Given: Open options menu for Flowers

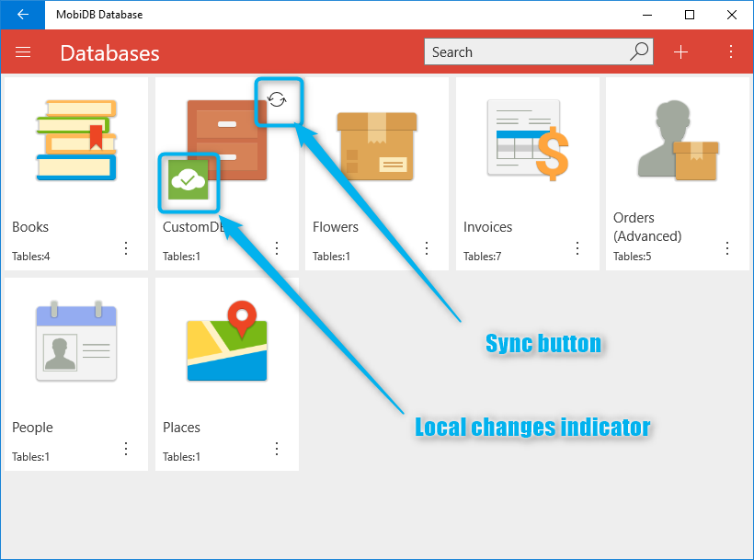Looking at the screenshot, I should click(427, 248).
